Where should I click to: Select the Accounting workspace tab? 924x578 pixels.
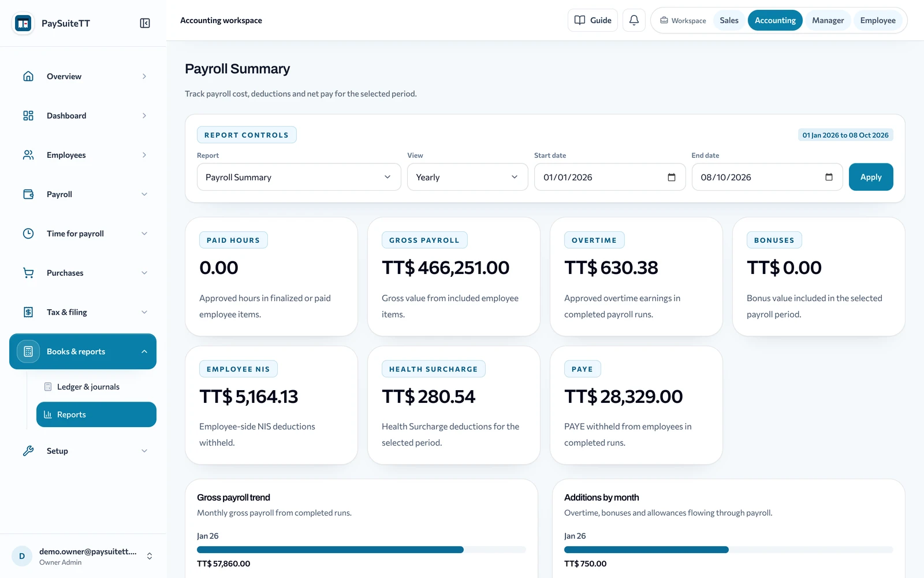(775, 20)
